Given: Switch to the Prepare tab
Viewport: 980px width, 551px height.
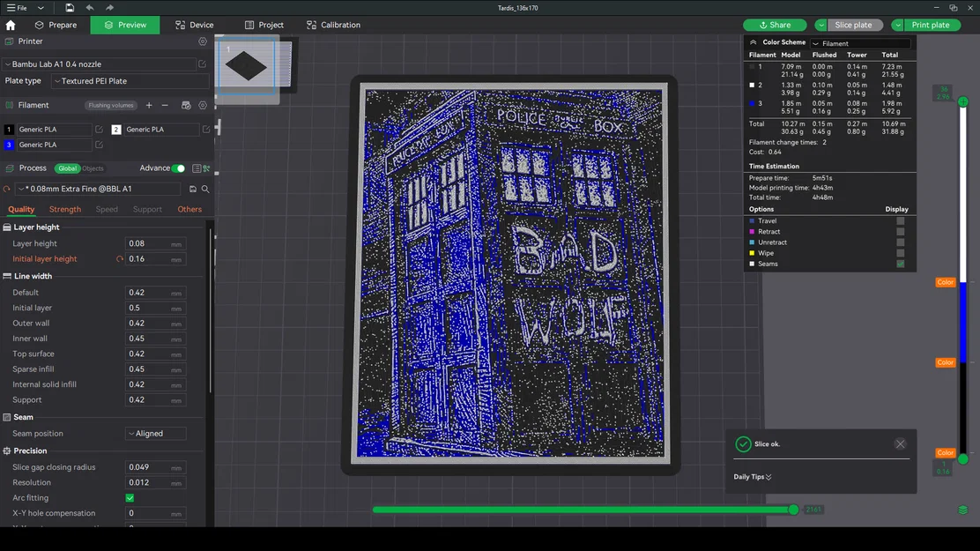Looking at the screenshot, I should [x=56, y=25].
